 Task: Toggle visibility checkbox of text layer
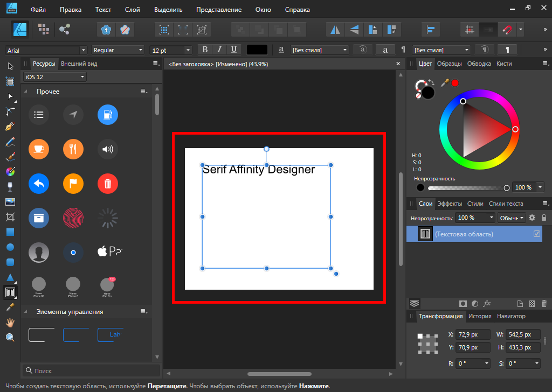pyautogui.click(x=536, y=234)
